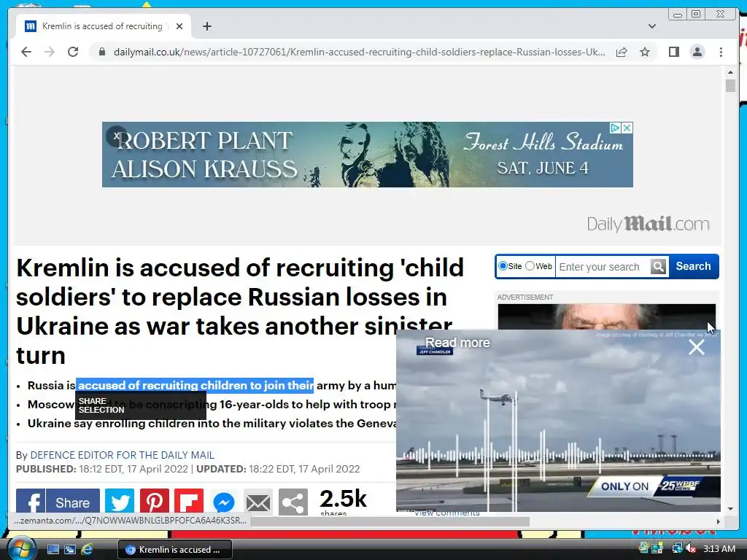
Task: Go back to the previous page
Action: point(26,52)
